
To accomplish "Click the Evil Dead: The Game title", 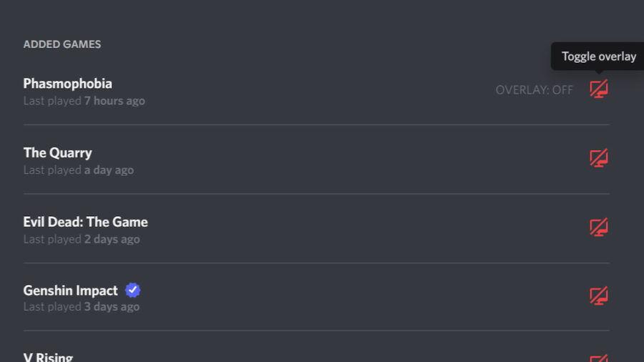I will (85, 222).
